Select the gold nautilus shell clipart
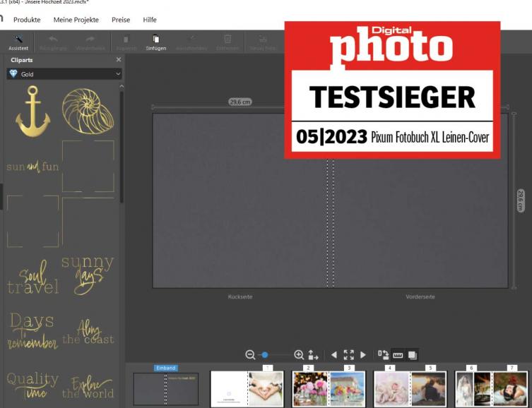Screen dimensions: 532x408 (x=88, y=111)
